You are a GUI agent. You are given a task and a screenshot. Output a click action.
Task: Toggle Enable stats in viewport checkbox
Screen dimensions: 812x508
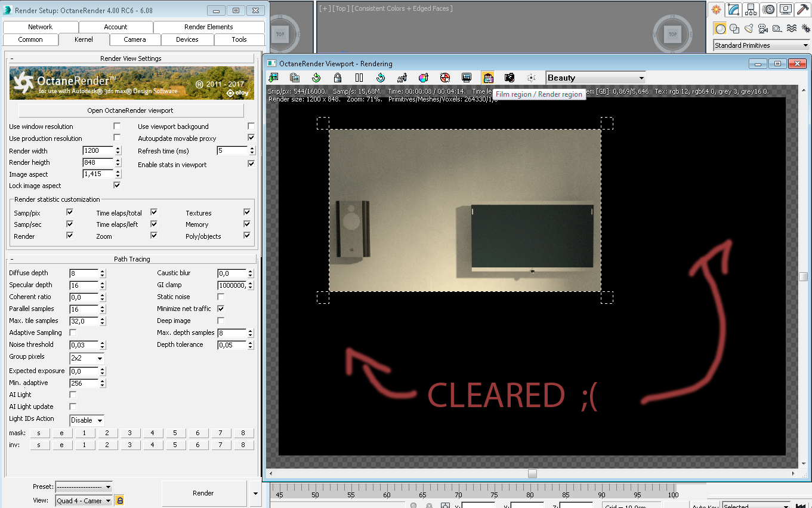click(x=251, y=164)
